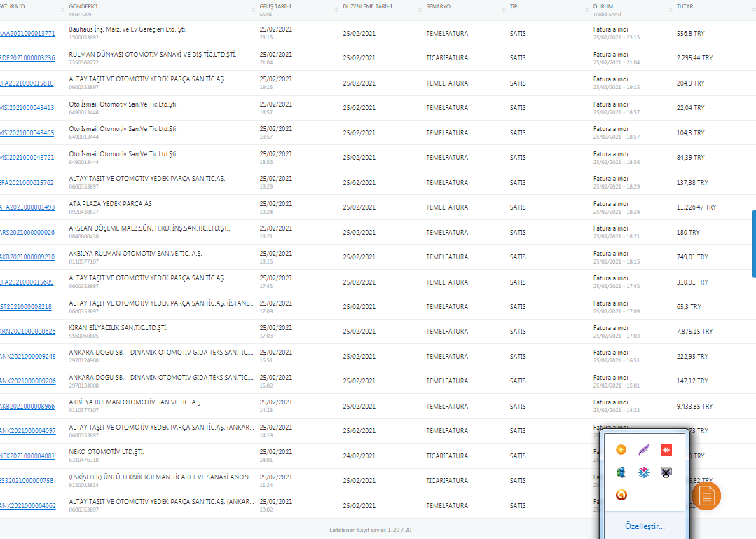Click the blue vertical scrollbar thumb
This screenshot has width=756, height=539.
[x=754, y=243]
